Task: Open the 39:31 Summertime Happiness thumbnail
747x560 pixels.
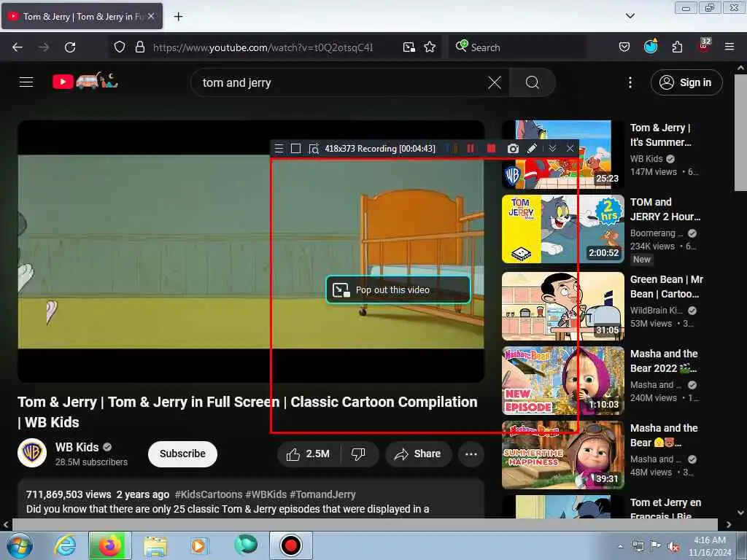Action: coord(562,455)
